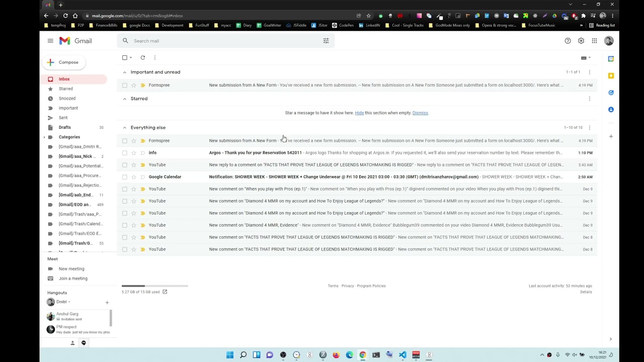Open options for Important and unread section
644x362 pixels.
point(590,72)
